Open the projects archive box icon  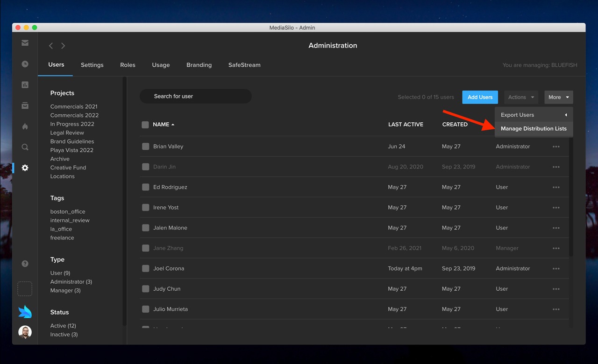[x=25, y=105]
